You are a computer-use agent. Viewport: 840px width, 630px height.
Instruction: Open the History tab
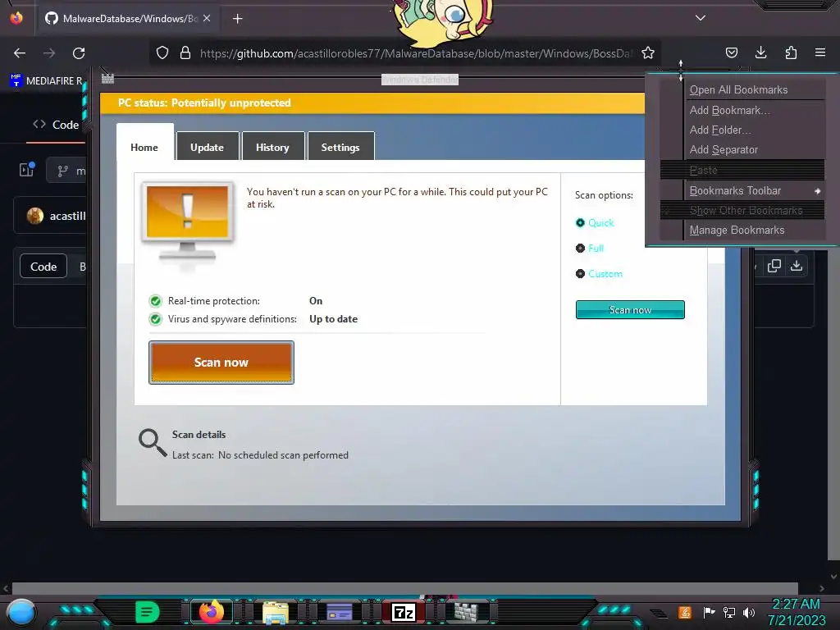coord(272,146)
